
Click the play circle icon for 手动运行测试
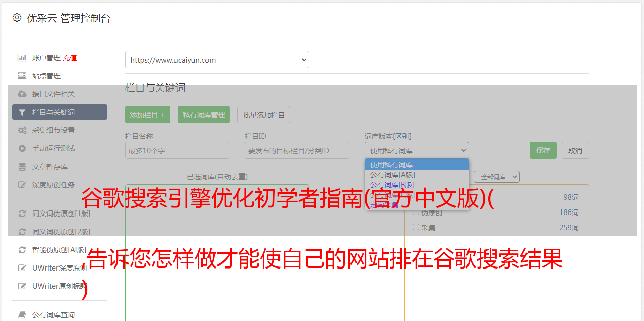(x=22, y=148)
